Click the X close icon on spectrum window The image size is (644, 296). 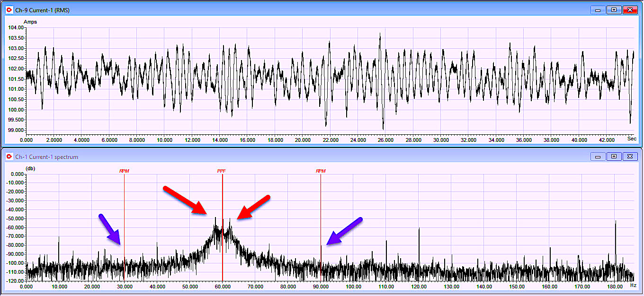click(630, 156)
